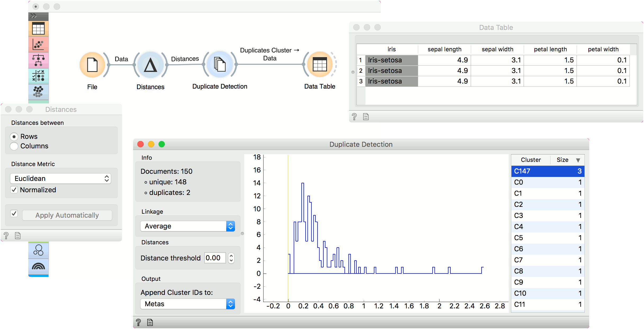Click the Distance threshold stepper arrows

click(x=231, y=258)
